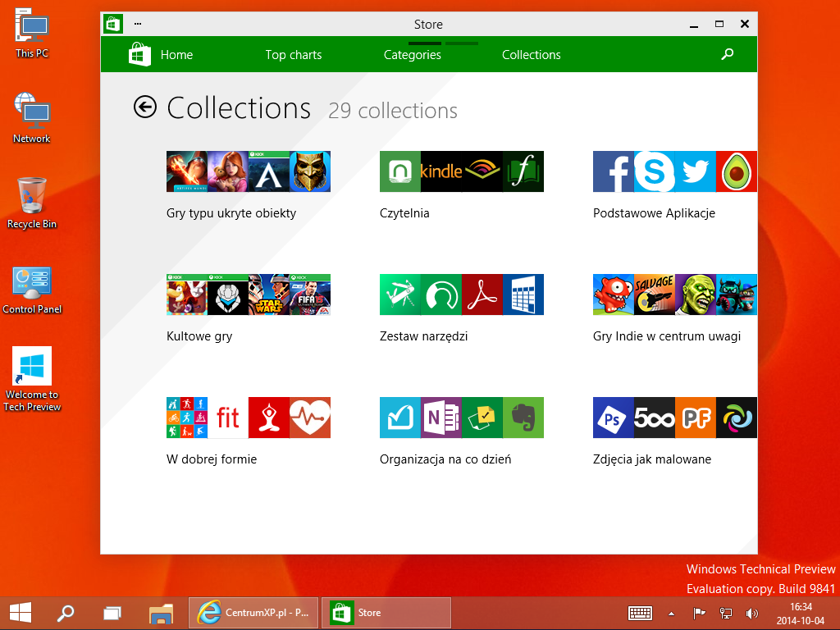Viewport: 840px width, 630px height.
Task: Click the FIFA 15 game tile
Action: coord(310,294)
